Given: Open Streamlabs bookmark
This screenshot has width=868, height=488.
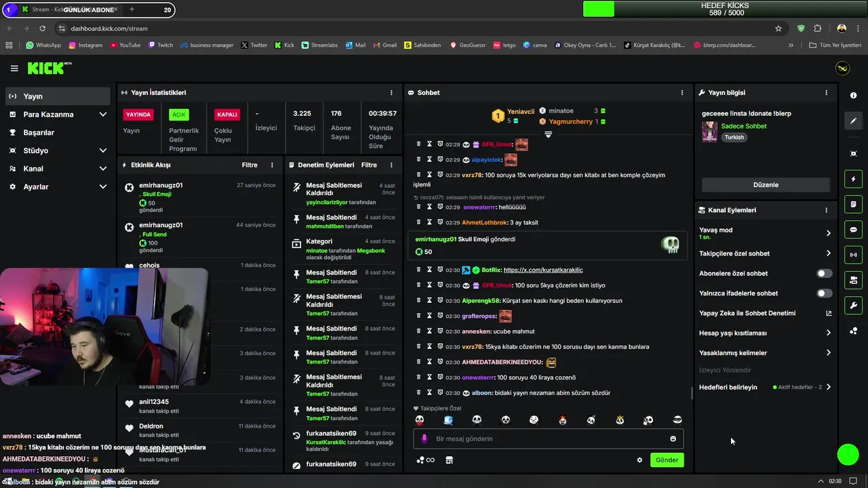Looking at the screenshot, I should pyautogui.click(x=319, y=45).
